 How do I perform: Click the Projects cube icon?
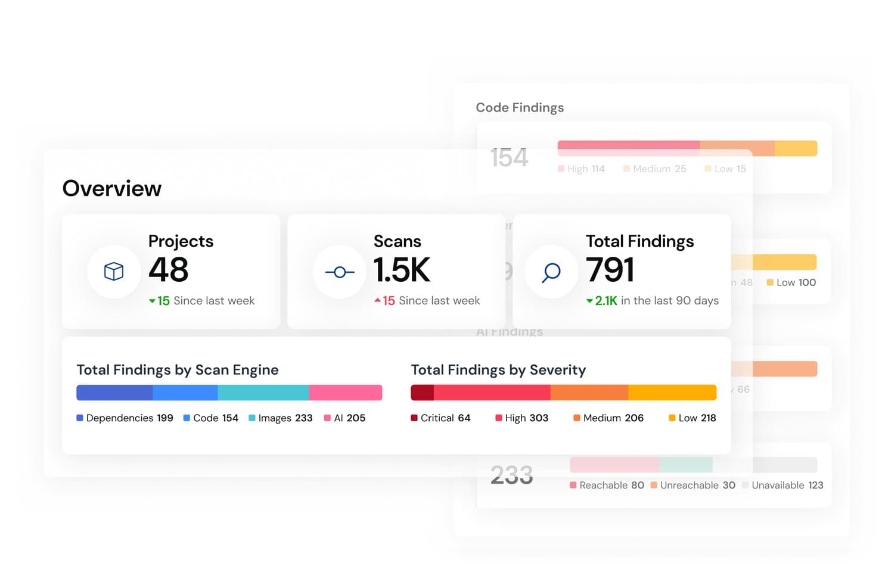(x=114, y=272)
